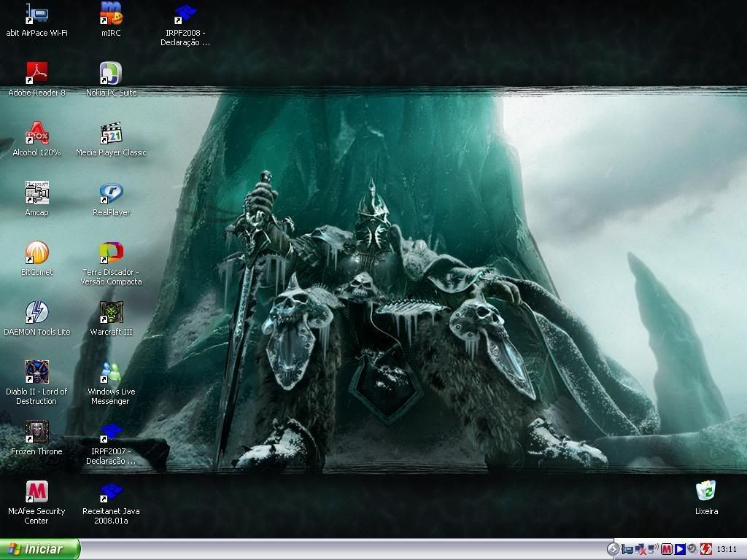Click the wireless card tray icon
This screenshot has width=747, height=560.
627,549
